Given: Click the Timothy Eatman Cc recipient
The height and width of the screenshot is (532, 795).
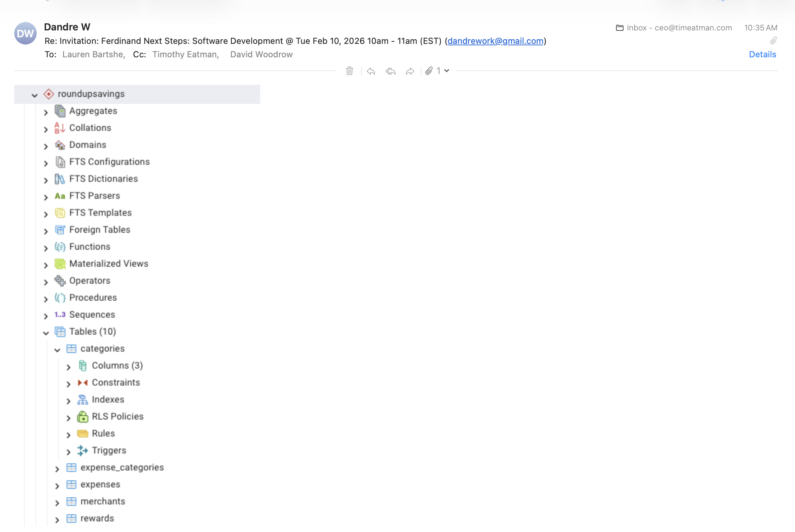Looking at the screenshot, I should [185, 54].
